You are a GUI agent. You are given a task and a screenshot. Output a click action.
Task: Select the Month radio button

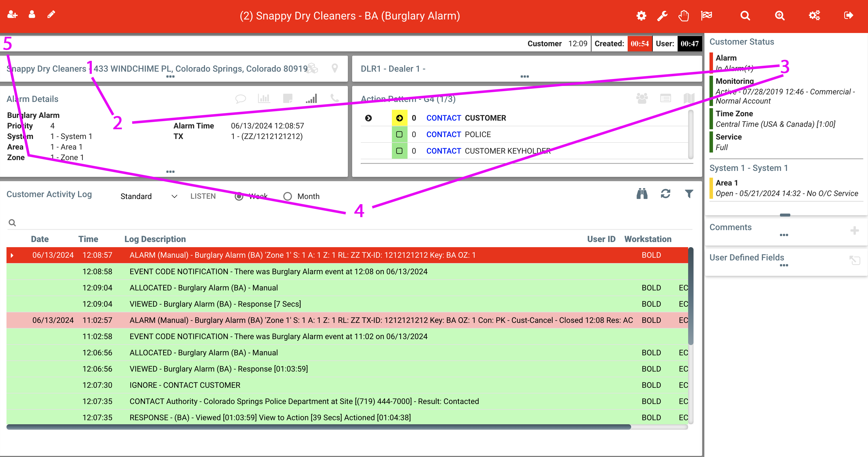pyautogui.click(x=287, y=196)
